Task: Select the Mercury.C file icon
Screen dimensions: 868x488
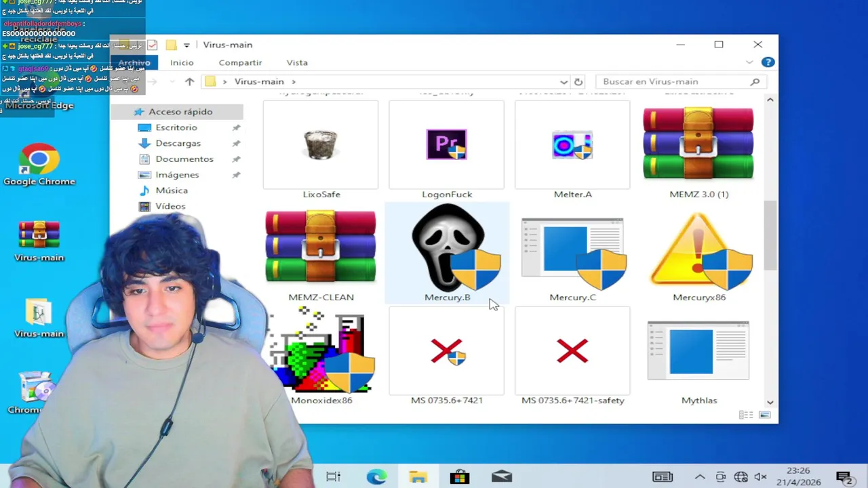Action: [x=573, y=254]
